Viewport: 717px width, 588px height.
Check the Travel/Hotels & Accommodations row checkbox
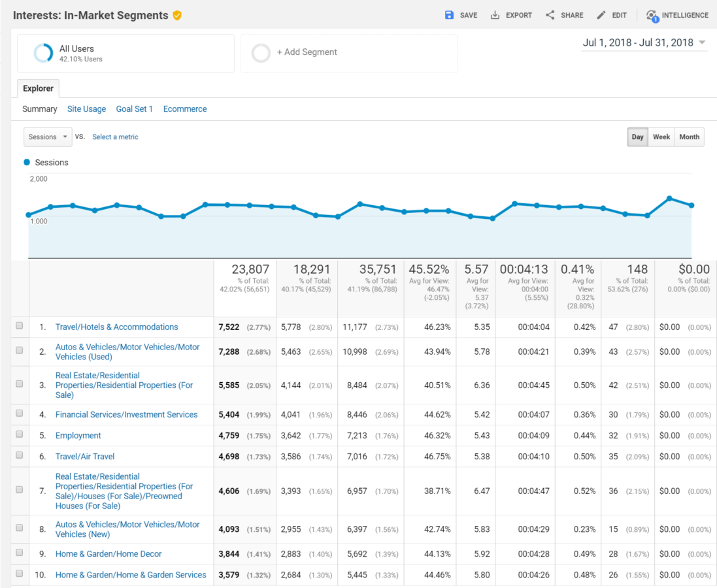point(19,326)
